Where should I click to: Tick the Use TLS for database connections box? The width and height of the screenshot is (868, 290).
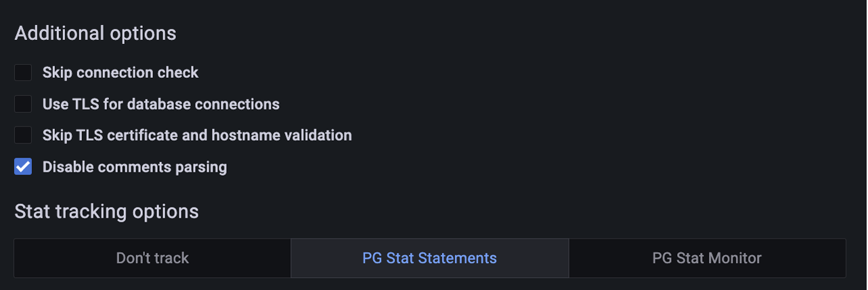[x=23, y=104]
